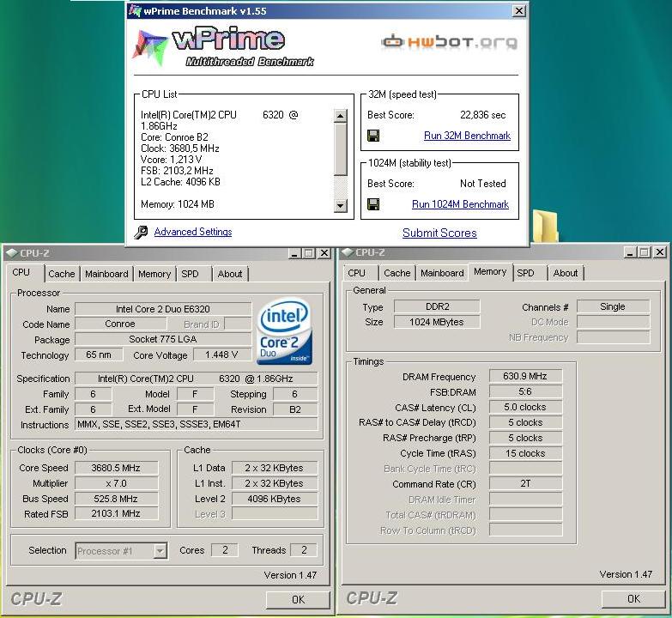Click CPU List scroll down arrow

[x=340, y=206]
